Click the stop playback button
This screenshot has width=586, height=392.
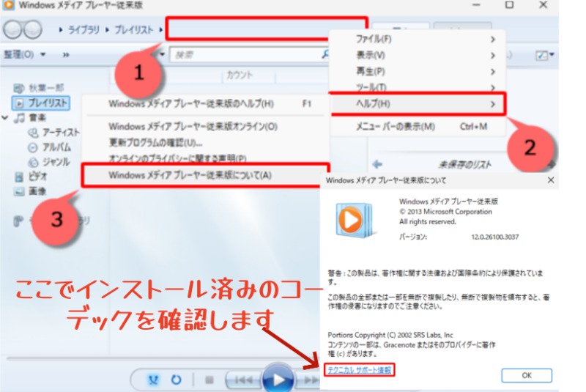coord(209,380)
